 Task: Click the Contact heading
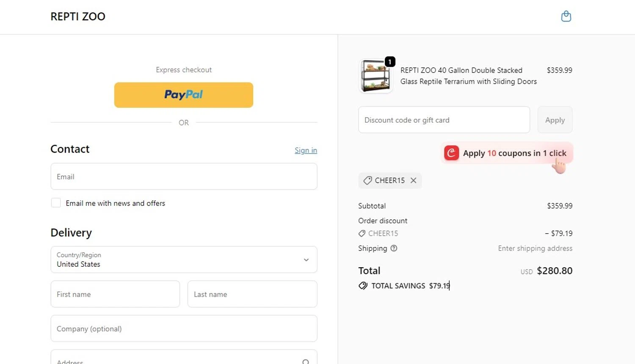pyautogui.click(x=70, y=149)
